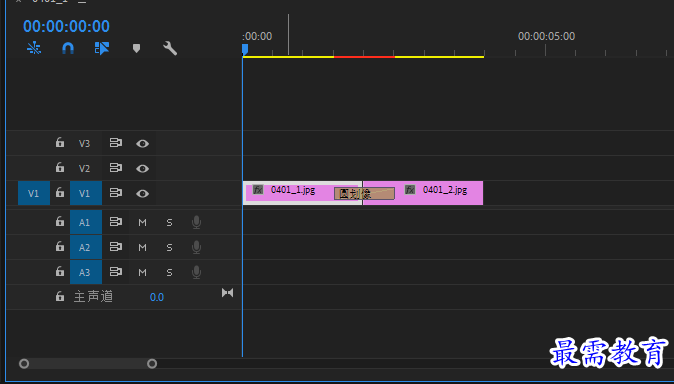Image resolution: width=674 pixels, height=384 pixels.
Task: Click the master track volume value 0.0
Action: (156, 297)
